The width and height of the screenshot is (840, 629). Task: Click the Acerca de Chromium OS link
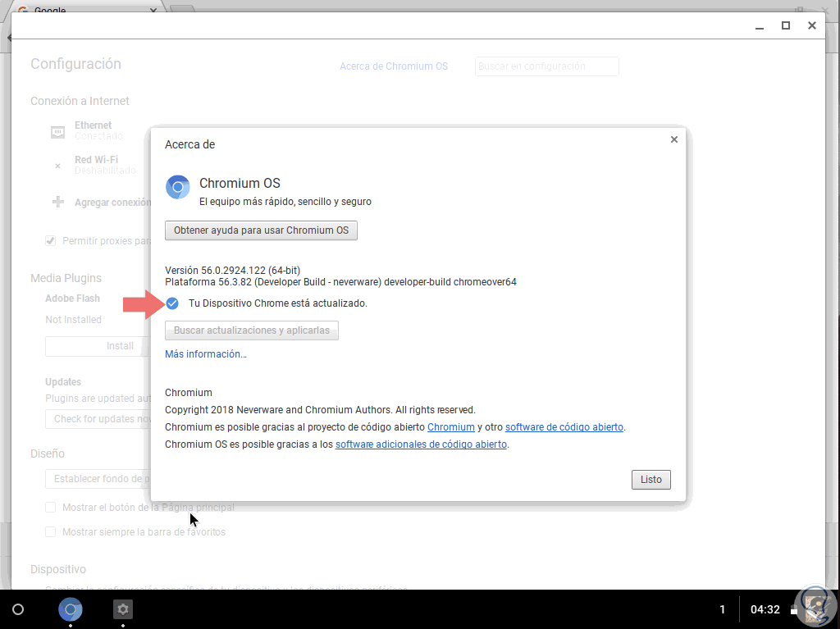click(x=394, y=66)
